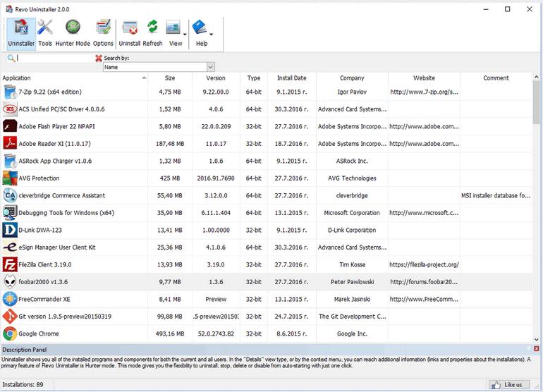Viewport: 543px width, 392px height.
Task: Click "7-Zip 9.22 (x64 edition)" name
Action: (50, 92)
